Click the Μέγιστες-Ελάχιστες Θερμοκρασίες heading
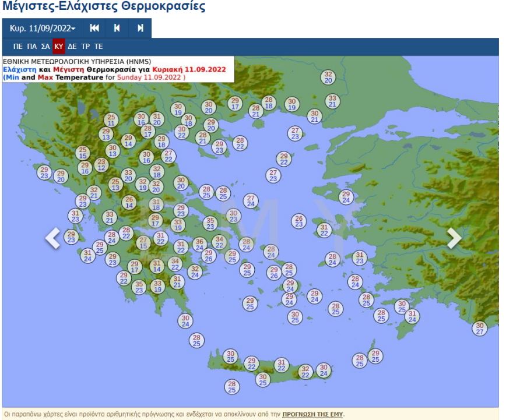Image resolution: width=513 pixels, height=420 pixels. click(104, 7)
